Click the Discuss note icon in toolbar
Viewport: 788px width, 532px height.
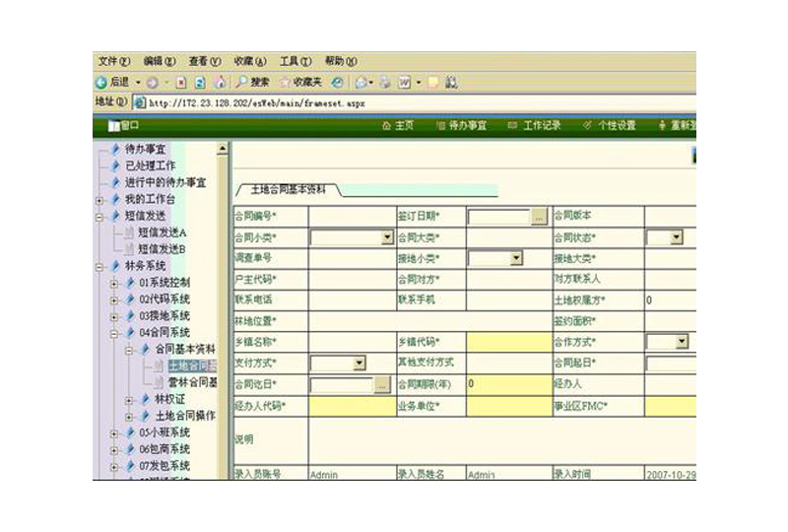[x=433, y=83]
